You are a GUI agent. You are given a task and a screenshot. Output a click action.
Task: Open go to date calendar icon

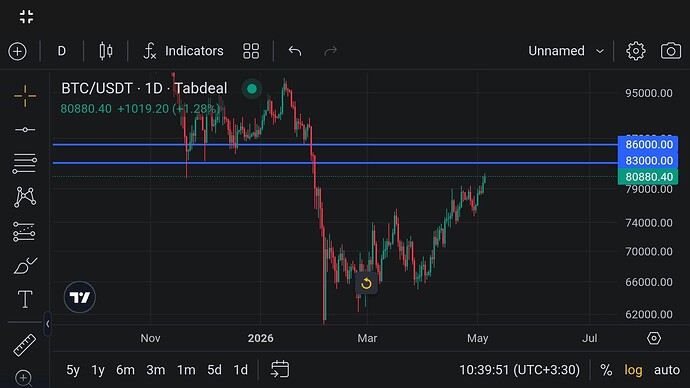(280, 369)
